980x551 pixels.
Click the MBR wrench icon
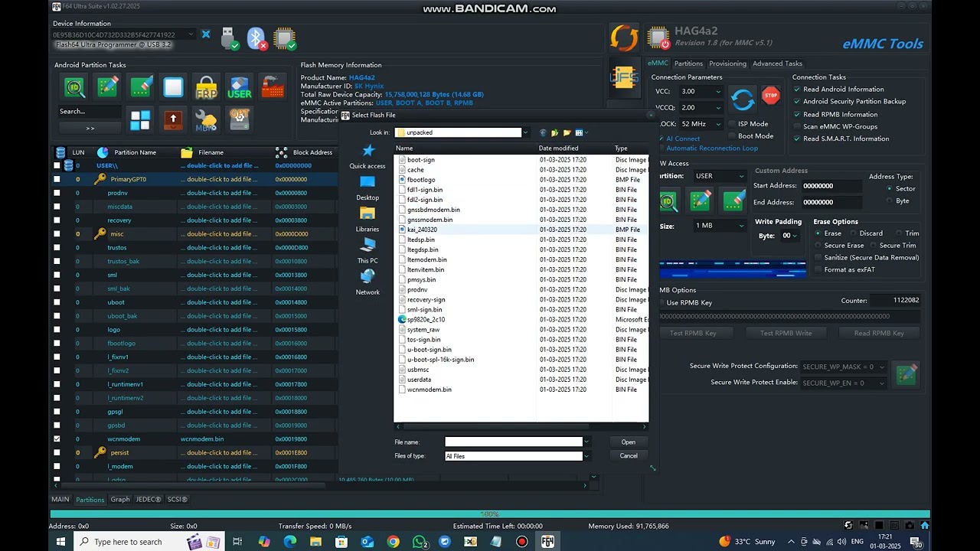pyautogui.click(x=206, y=120)
